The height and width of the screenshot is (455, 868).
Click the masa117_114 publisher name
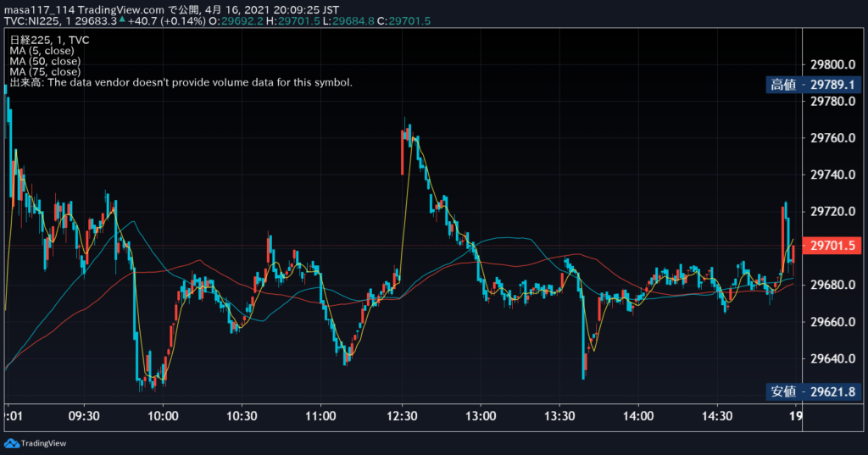coord(40,10)
